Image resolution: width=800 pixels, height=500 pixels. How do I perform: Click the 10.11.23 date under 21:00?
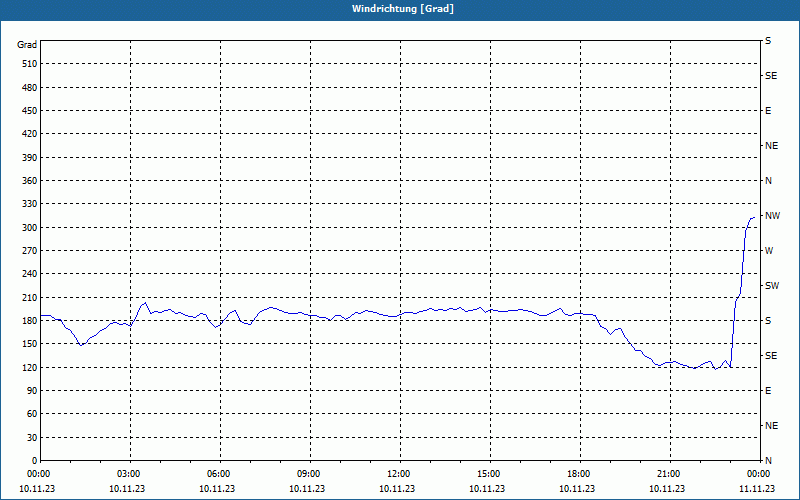[667, 489]
